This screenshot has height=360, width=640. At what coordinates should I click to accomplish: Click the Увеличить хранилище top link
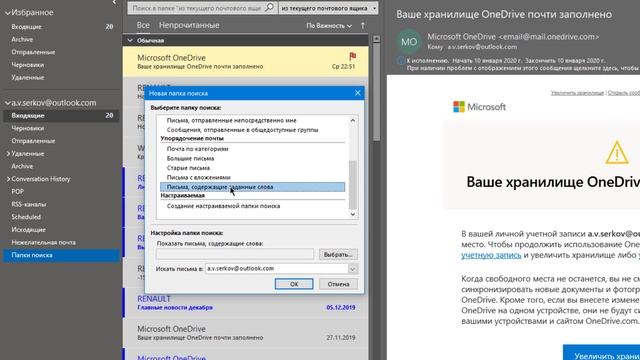(x=577, y=93)
